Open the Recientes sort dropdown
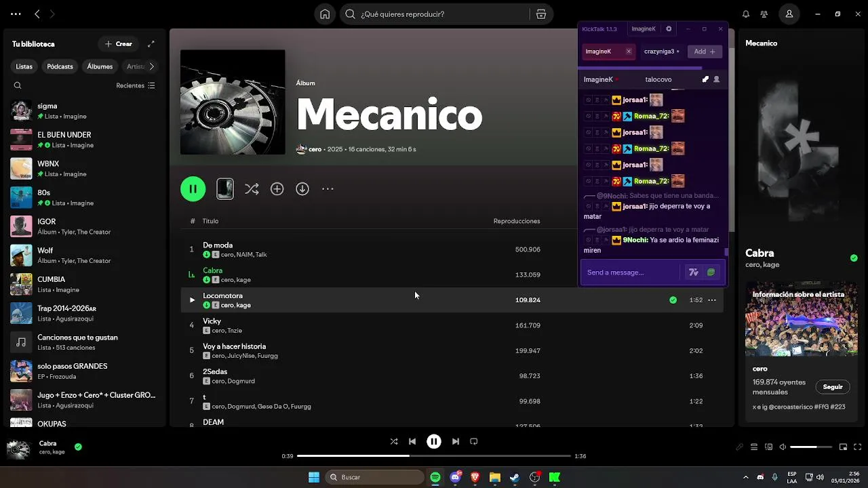Viewport: 868px width, 488px height. (136, 86)
